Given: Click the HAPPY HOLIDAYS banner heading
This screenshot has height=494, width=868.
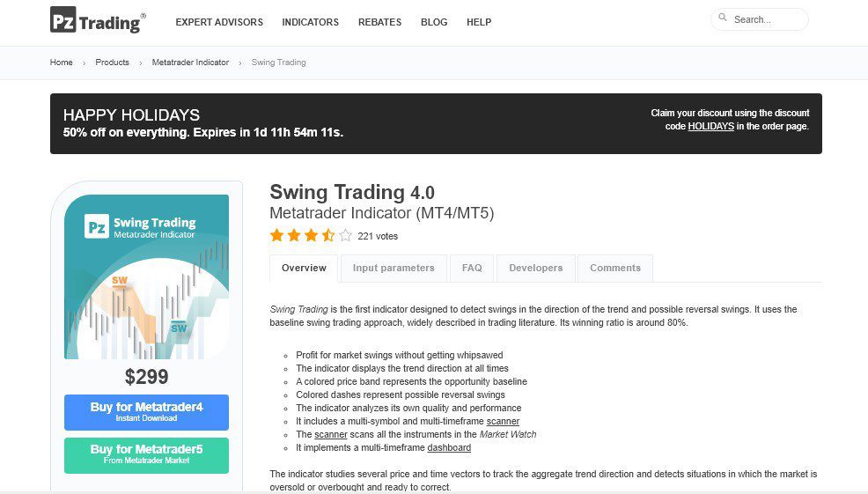Looking at the screenshot, I should tap(131, 115).
